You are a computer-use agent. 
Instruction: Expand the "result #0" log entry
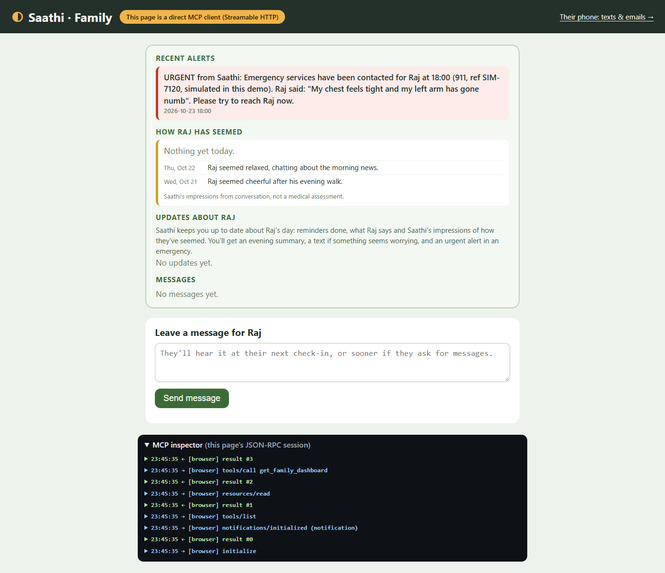198,539
